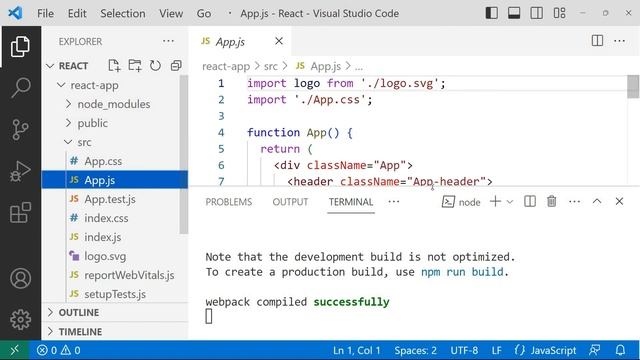Open the Selection menu
640x360 pixels.
pos(122,13)
